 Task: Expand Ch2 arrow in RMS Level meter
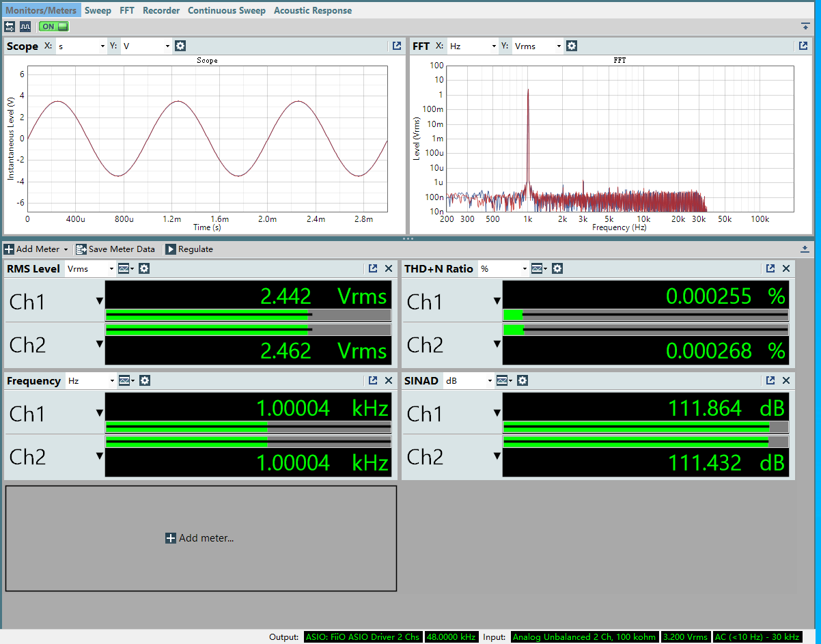[x=100, y=344]
